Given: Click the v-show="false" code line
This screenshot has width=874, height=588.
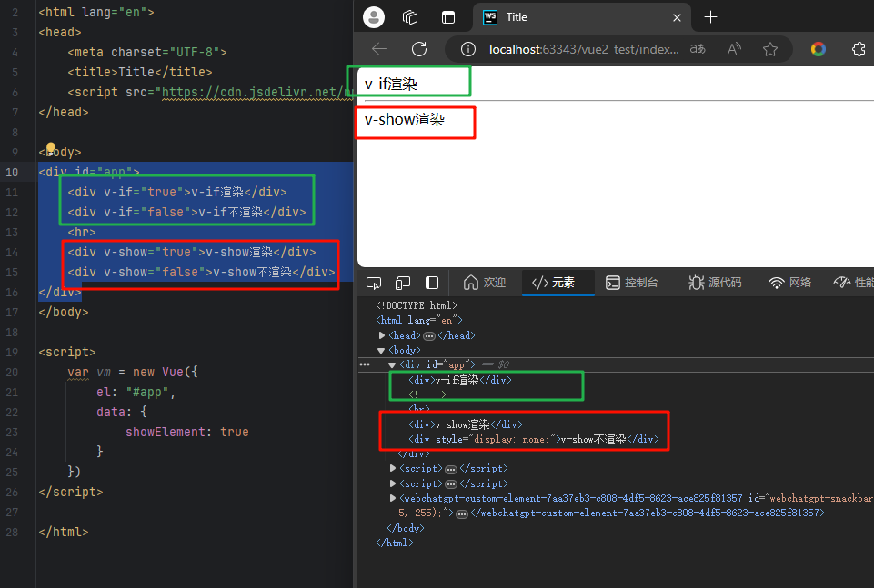Looking at the screenshot, I should click(x=201, y=273).
